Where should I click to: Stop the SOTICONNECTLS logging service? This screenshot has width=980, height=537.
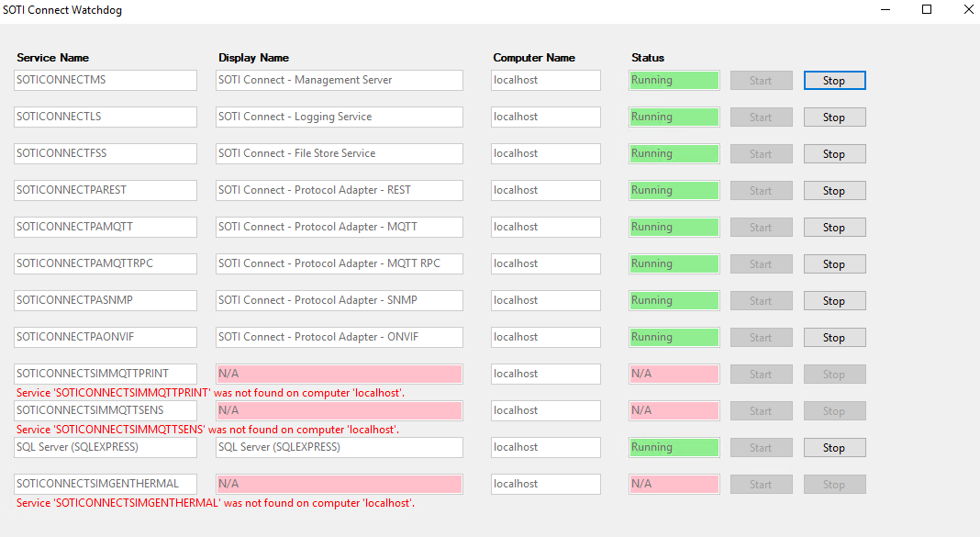click(834, 117)
